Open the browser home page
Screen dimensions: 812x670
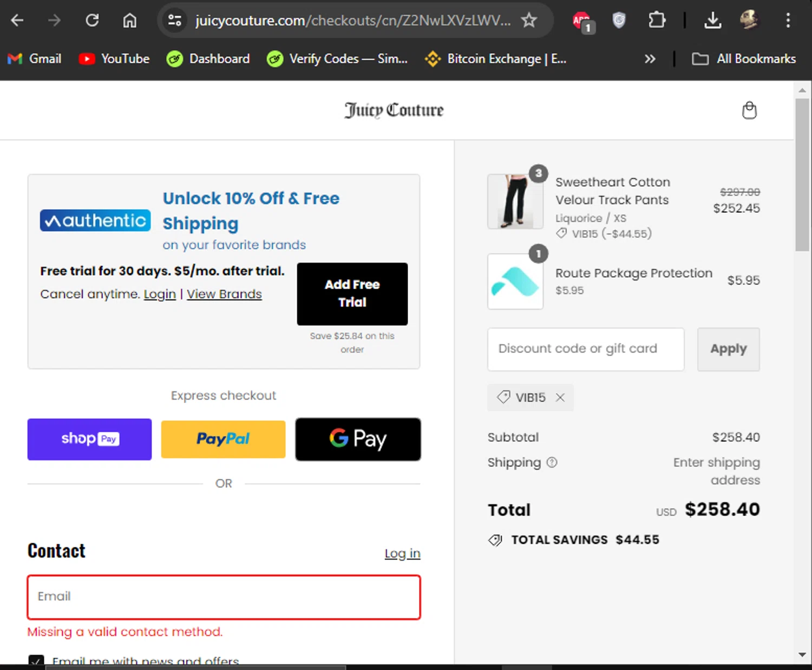pos(129,21)
